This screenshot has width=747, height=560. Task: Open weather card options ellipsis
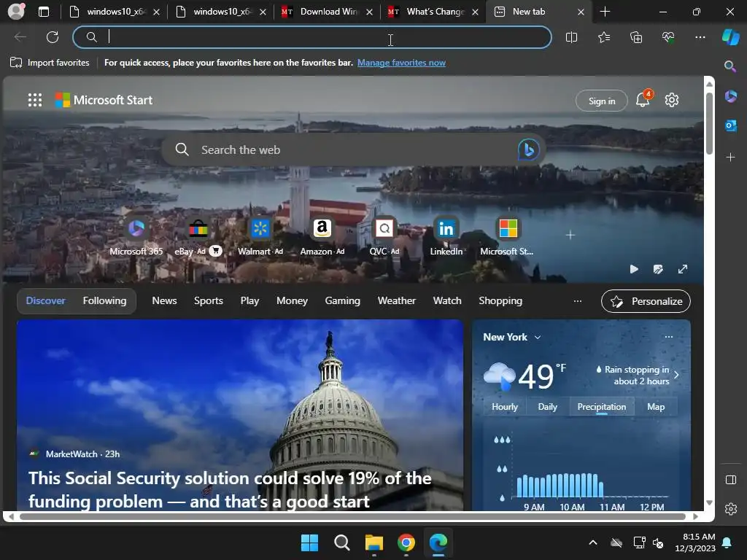pyautogui.click(x=668, y=337)
